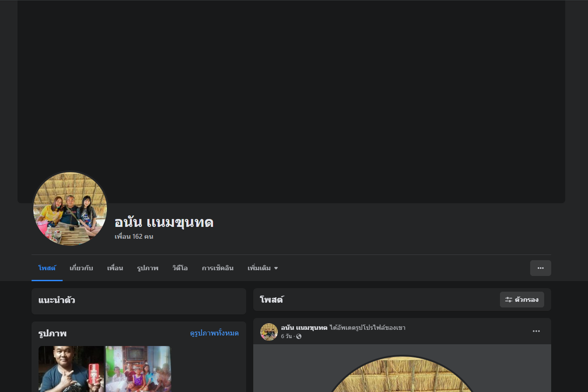588x392 pixels.
Task: Click the ตัวกรอง filter button
Action: [x=522, y=300]
